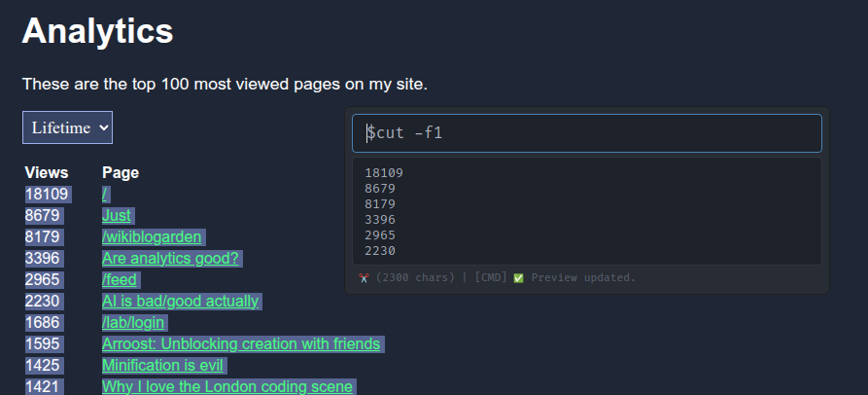Click the top 100 most viewed pages sentence
This screenshot has width=868, height=395.
pyautogui.click(x=225, y=85)
